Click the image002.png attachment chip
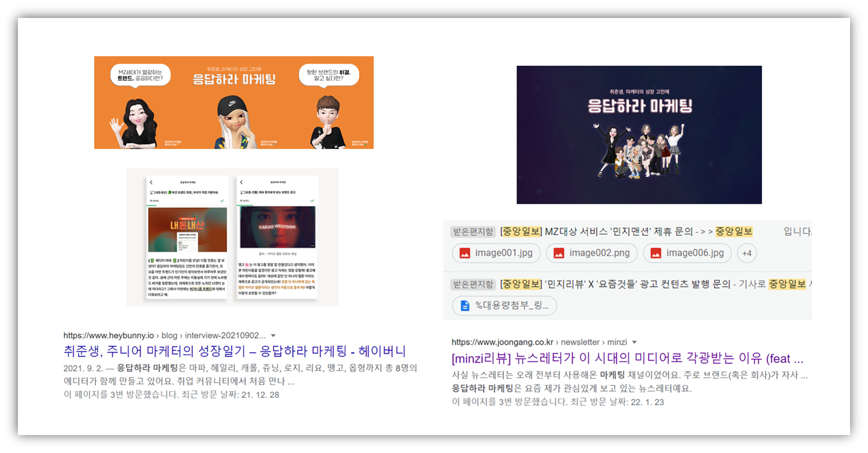The height and width of the screenshot is (453, 868). (x=592, y=253)
